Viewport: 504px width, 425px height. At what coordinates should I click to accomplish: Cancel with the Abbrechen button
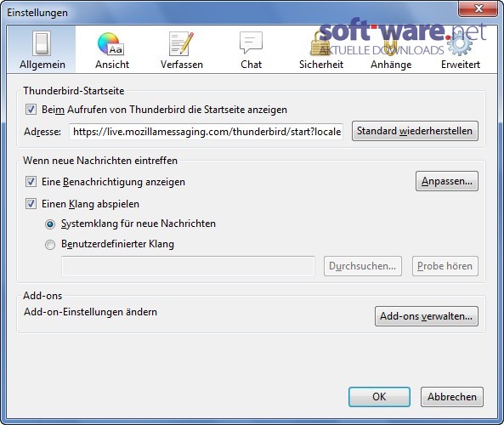pyautogui.click(x=452, y=397)
